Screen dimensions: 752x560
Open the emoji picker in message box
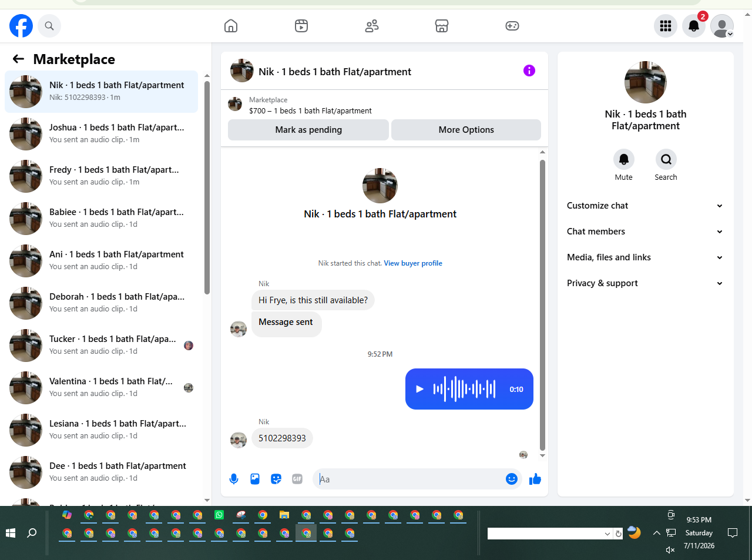pos(512,479)
